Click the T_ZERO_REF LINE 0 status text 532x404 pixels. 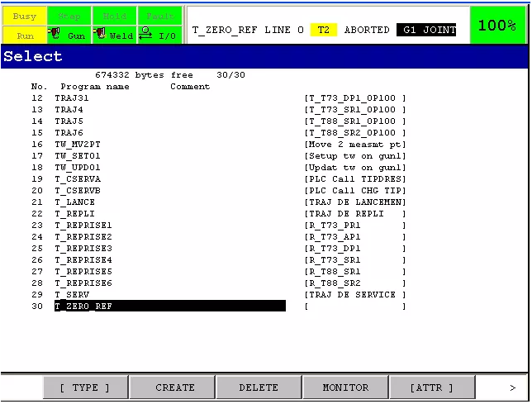(248, 30)
